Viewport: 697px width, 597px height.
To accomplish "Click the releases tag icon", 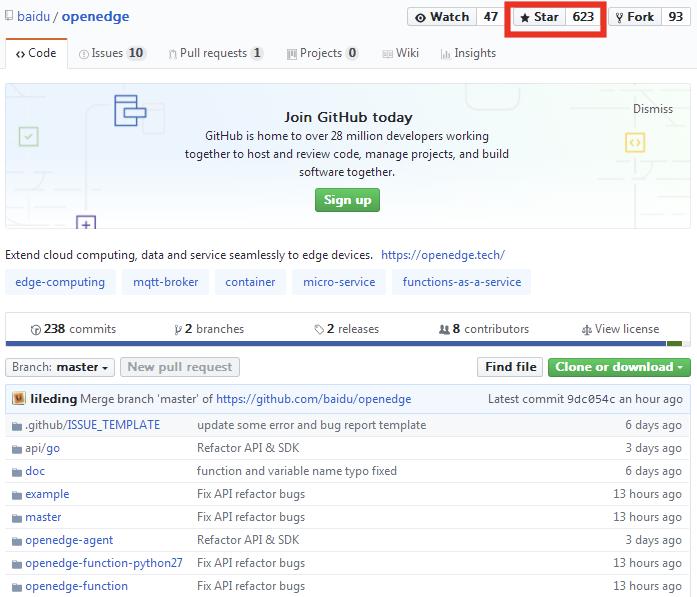I will coord(319,329).
